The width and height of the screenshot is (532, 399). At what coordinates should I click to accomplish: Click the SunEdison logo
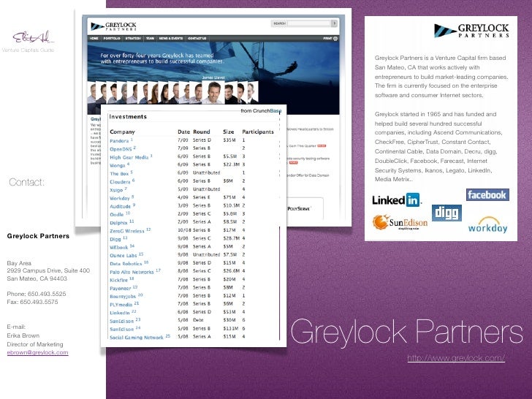pyautogui.click(x=400, y=222)
